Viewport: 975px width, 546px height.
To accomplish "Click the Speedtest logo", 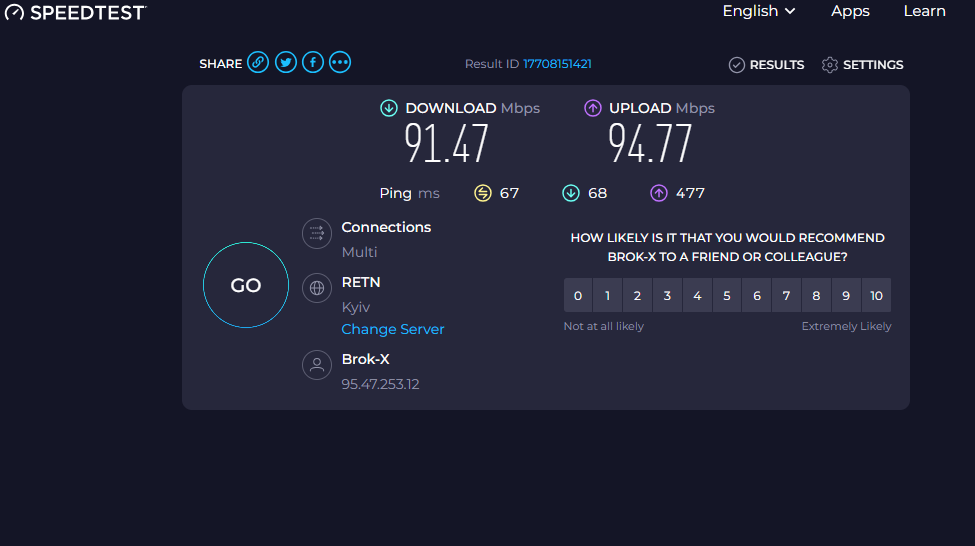I will [x=75, y=12].
